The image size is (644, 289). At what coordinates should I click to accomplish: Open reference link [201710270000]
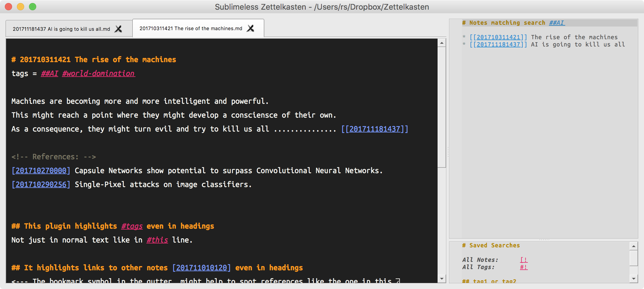41,170
